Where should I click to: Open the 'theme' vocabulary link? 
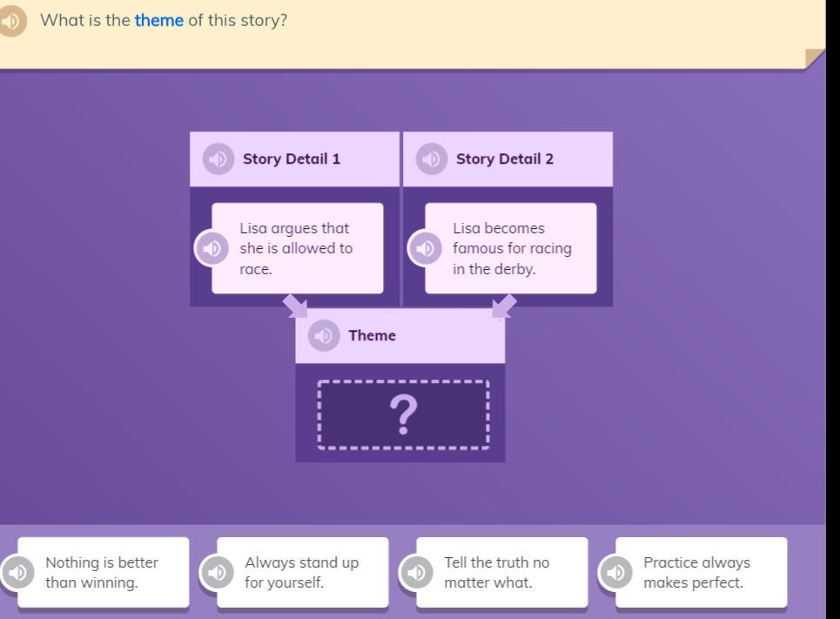coord(159,20)
